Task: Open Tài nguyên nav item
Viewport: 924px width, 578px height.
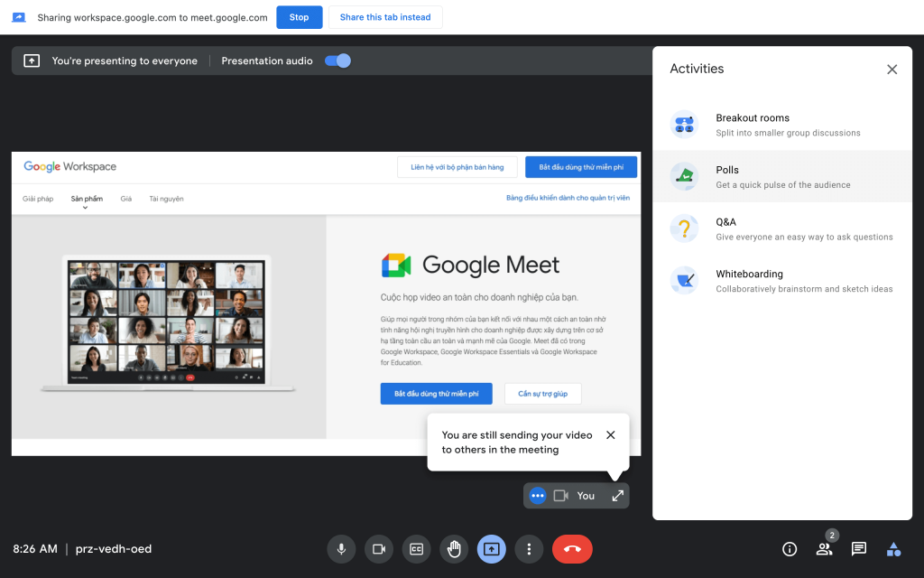Action: 166,199
